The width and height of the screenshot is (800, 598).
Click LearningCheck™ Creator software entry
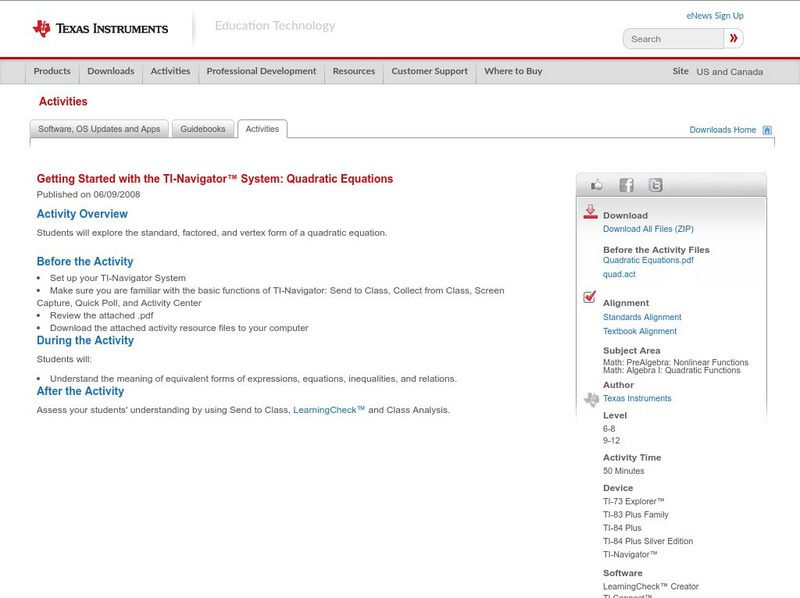pyautogui.click(x=651, y=587)
